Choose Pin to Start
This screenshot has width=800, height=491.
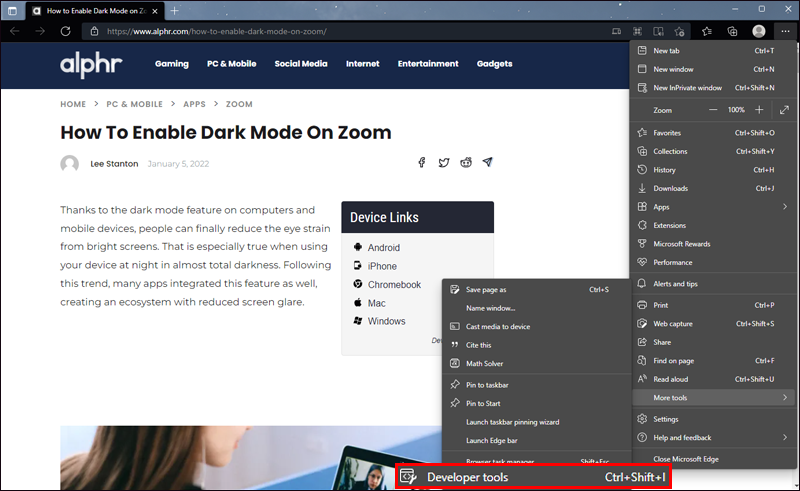[x=537, y=403]
